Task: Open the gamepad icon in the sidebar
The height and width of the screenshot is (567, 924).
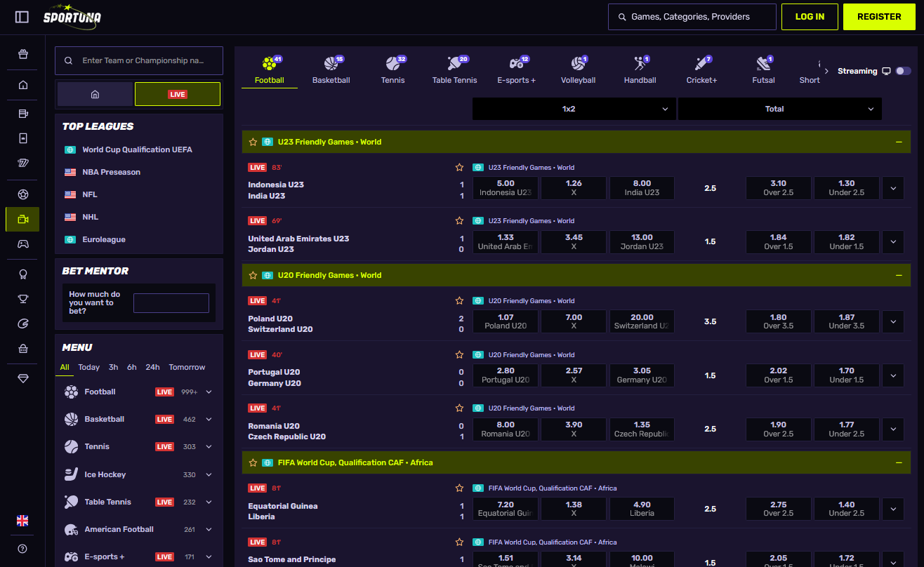Action: pos(23,244)
